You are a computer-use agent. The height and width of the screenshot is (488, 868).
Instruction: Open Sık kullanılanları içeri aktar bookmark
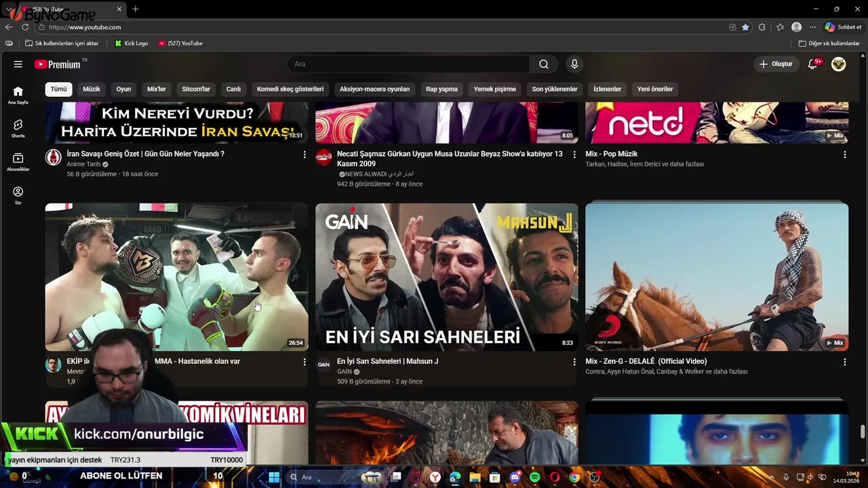tap(62, 43)
